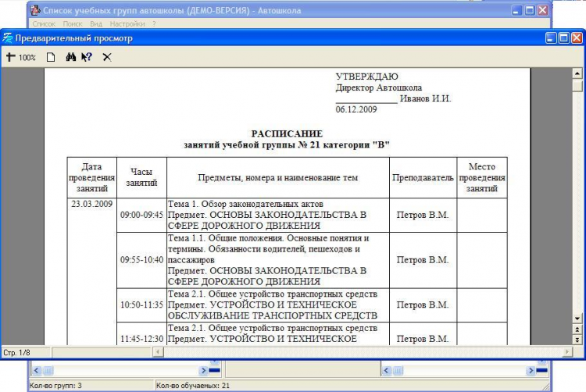Click the Автошкола app icon in background window title
Screen dimensions: 586x392
point(35,10)
